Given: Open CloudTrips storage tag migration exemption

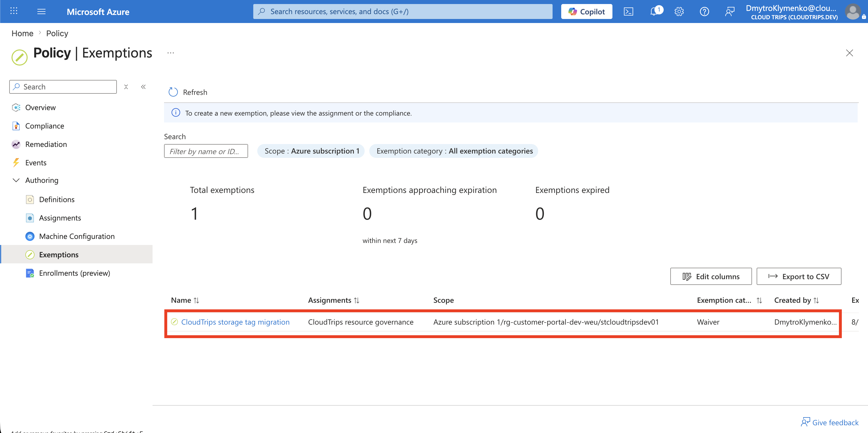Looking at the screenshot, I should coord(235,322).
